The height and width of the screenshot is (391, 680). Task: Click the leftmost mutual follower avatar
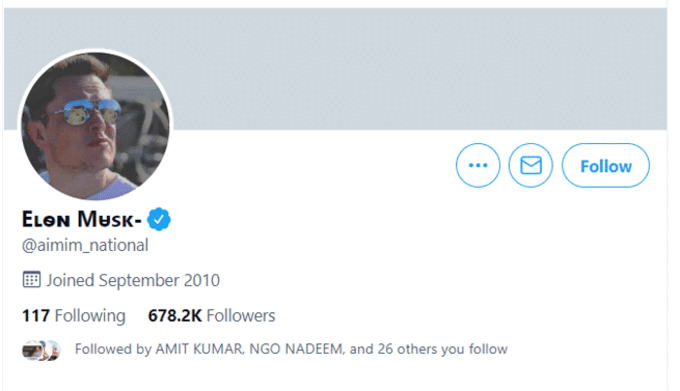click(x=32, y=350)
